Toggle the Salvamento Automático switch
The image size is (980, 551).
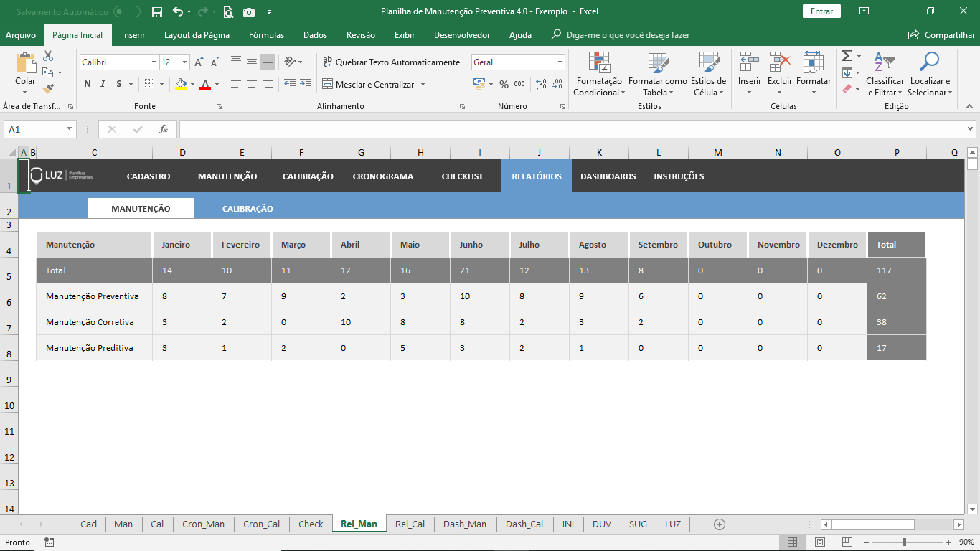click(x=127, y=11)
